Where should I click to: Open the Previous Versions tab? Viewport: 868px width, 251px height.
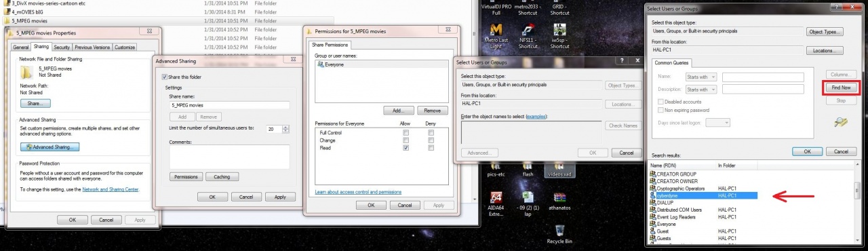coord(92,47)
